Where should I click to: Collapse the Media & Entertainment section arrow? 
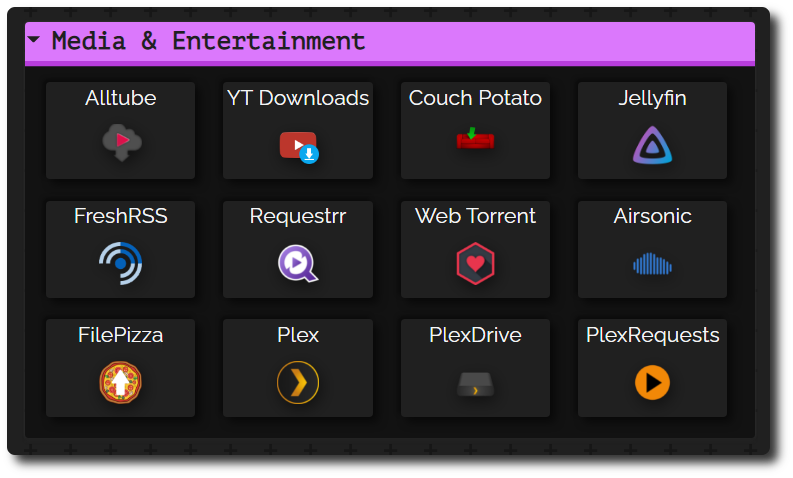click(x=35, y=41)
